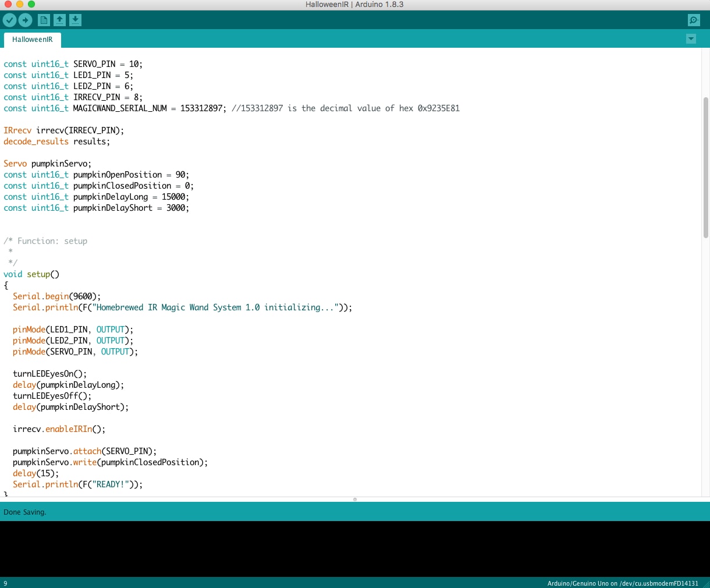This screenshot has width=710, height=588.
Task: Select the HalloweenIR sketch tab
Action: [x=32, y=40]
